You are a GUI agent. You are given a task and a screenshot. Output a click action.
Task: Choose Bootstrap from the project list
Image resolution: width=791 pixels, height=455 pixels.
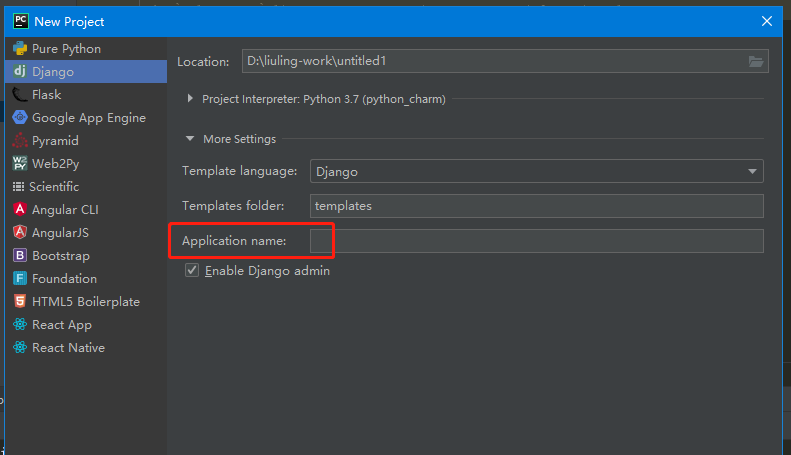coord(62,256)
